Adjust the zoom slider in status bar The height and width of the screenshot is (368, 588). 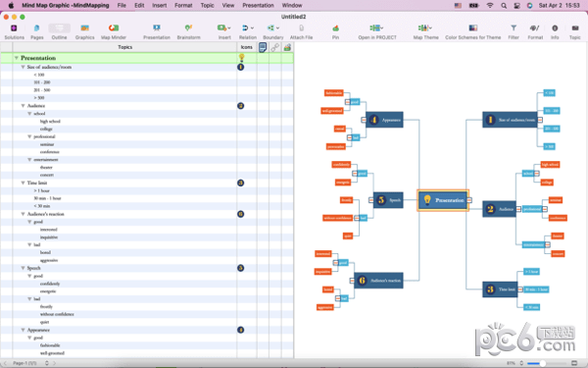point(542,363)
